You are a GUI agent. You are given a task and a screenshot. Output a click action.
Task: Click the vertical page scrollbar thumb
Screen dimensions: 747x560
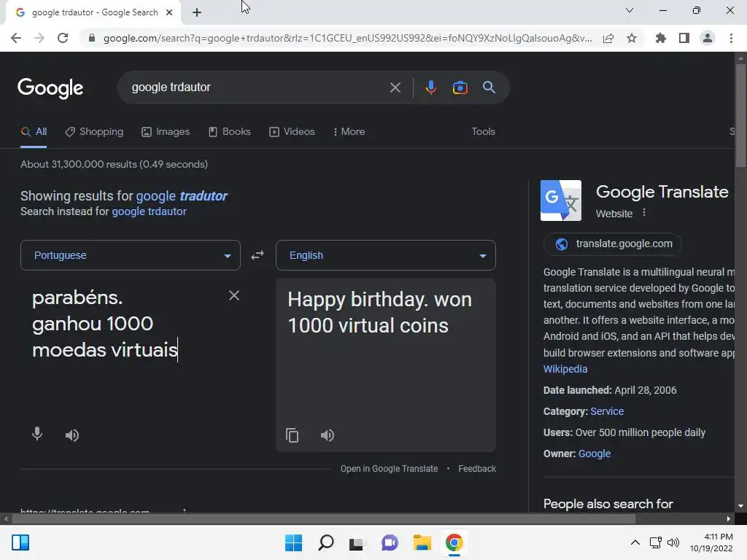(740, 115)
